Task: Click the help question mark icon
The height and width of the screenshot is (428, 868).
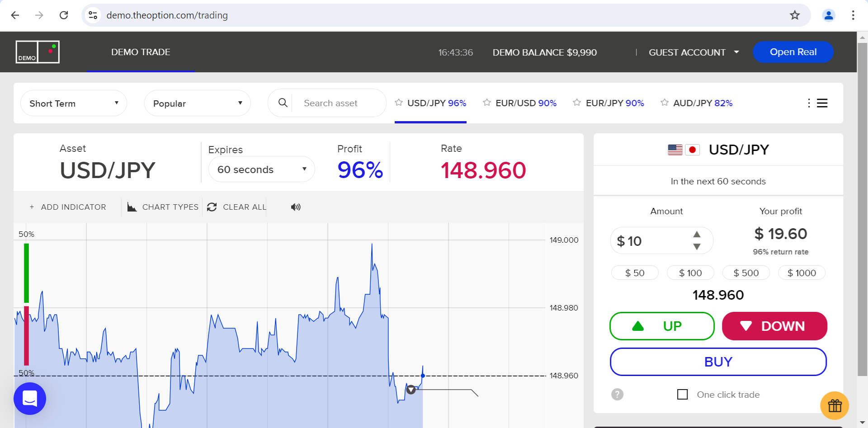Action: click(x=617, y=395)
